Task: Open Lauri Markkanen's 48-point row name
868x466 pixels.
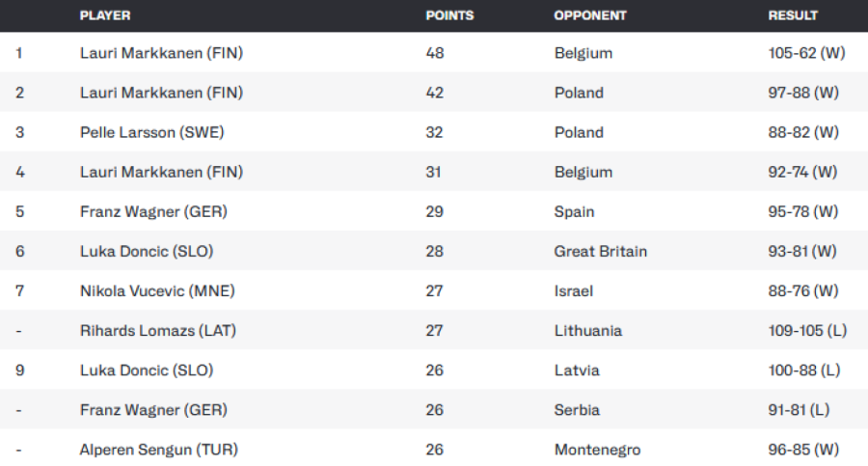Action: 161,53
